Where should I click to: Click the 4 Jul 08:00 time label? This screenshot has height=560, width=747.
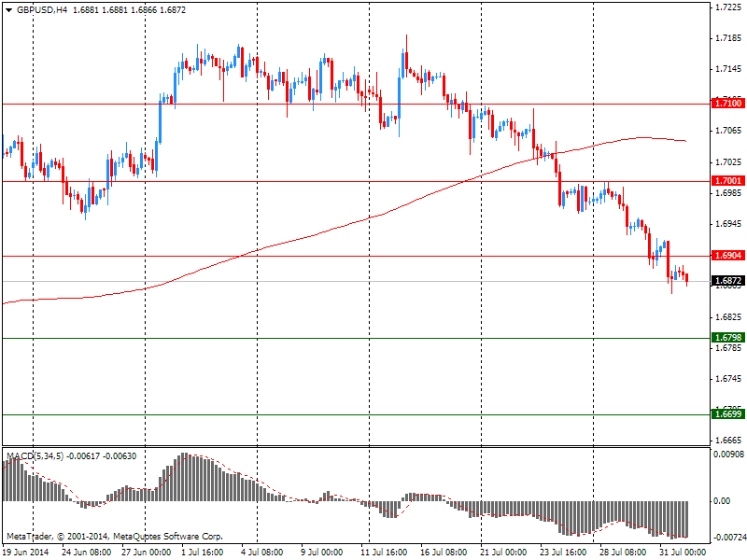click(262, 553)
